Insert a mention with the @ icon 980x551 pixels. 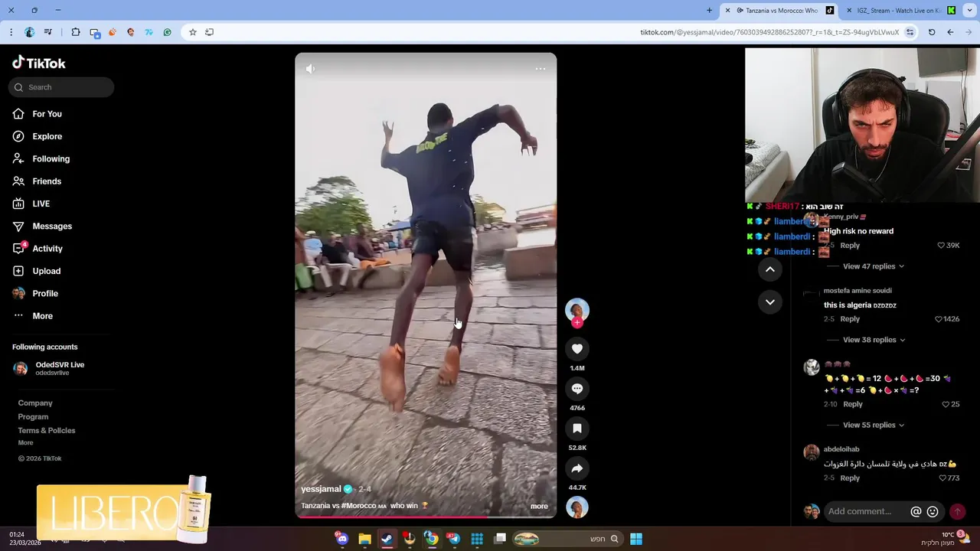click(x=916, y=511)
